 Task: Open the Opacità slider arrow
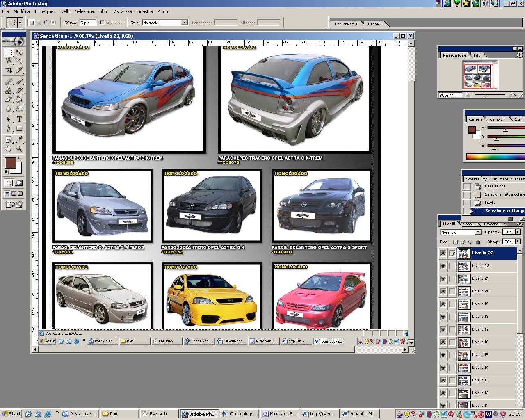coord(518,232)
